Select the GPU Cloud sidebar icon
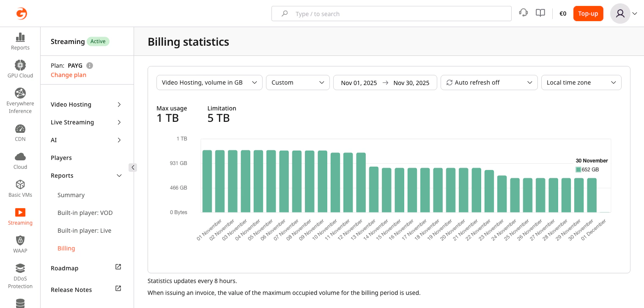 20,69
